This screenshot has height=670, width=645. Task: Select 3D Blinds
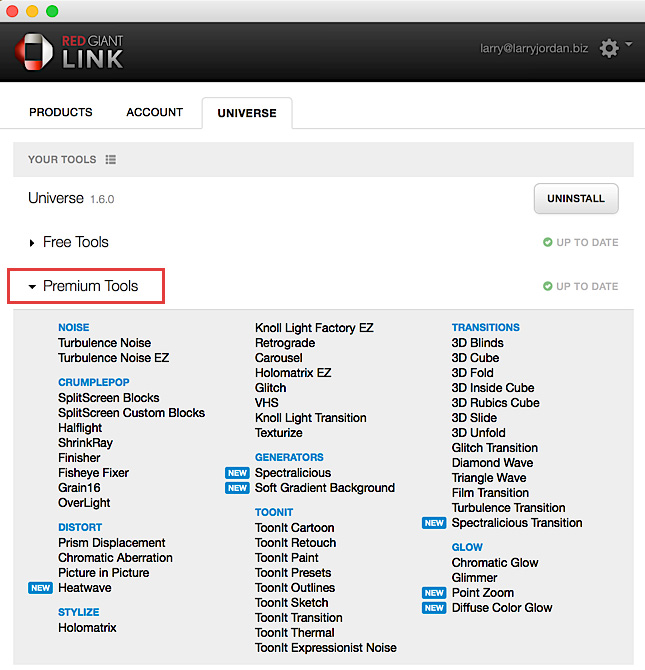[x=478, y=343]
